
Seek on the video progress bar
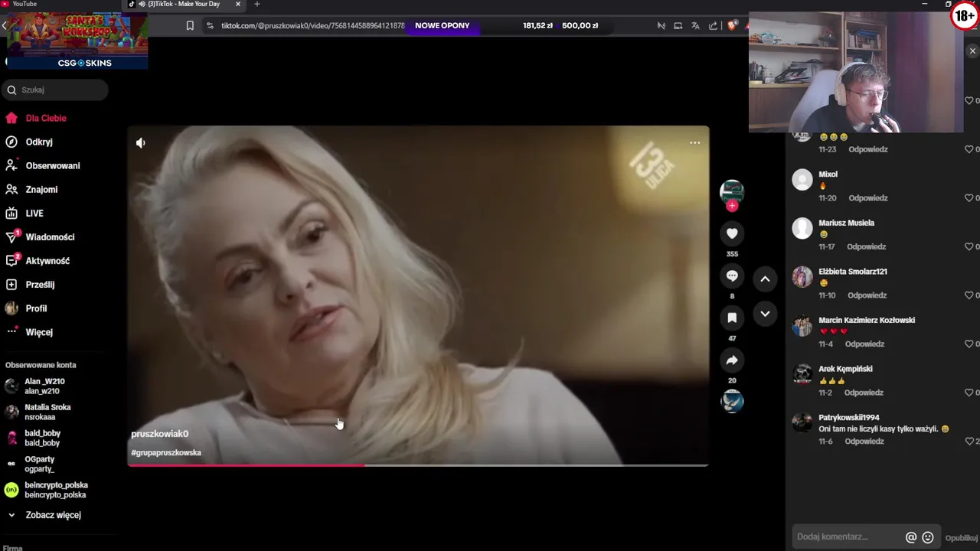pyautogui.click(x=418, y=465)
